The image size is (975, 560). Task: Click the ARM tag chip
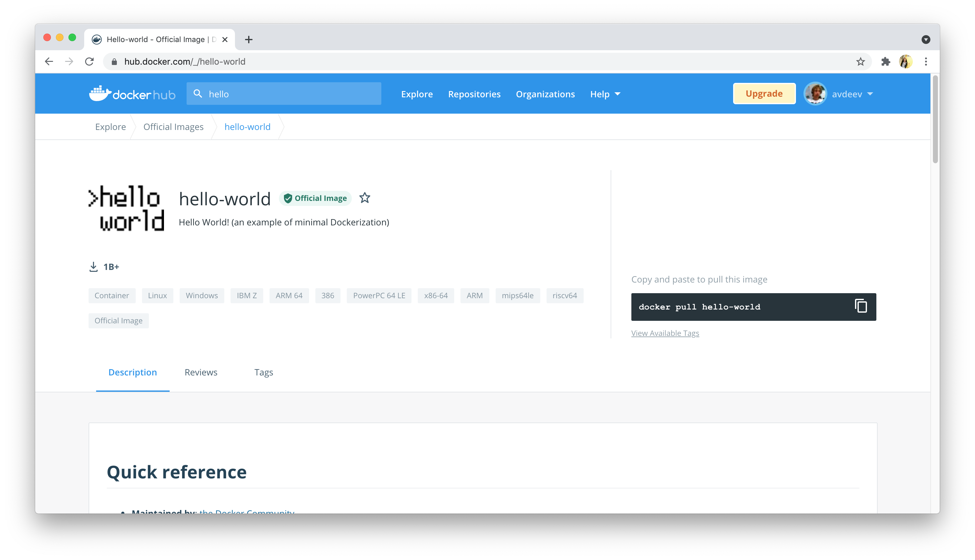click(474, 295)
